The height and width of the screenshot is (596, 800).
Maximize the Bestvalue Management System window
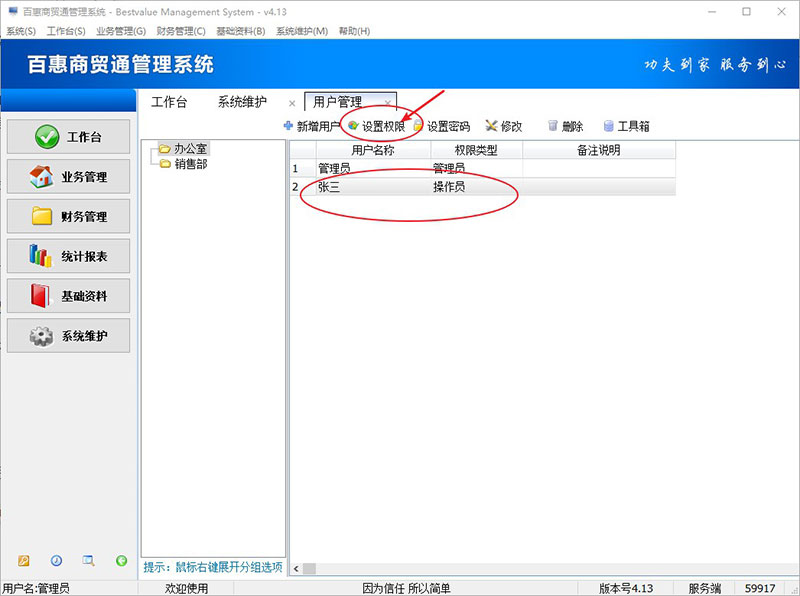point(746,11)
